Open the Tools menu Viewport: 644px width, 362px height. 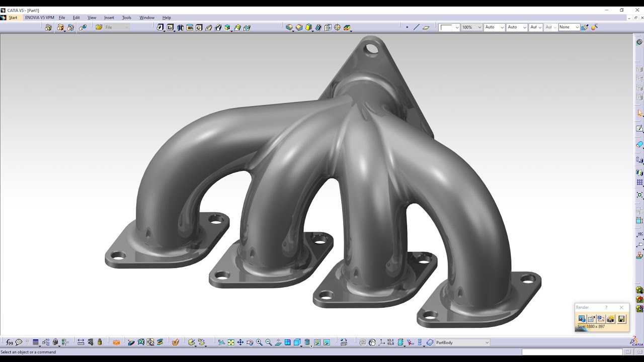point(126,18)
